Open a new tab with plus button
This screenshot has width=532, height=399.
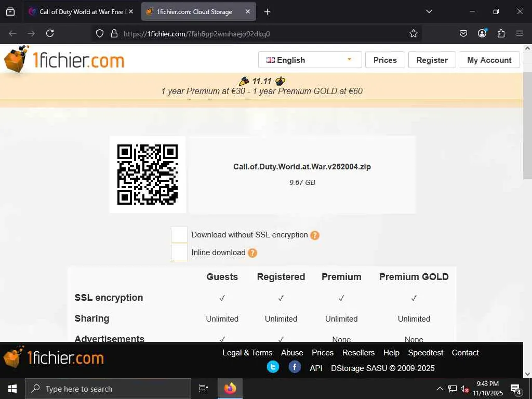268,12
